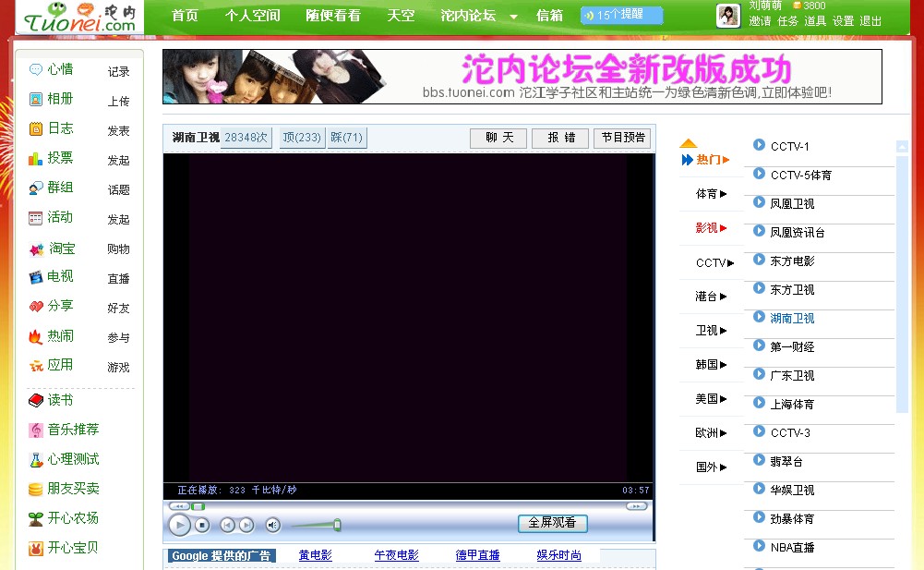Viewport: 924px width, 570px height.
Task: Click the Taobao (淘宝) icon
Action: pos(37,249)
